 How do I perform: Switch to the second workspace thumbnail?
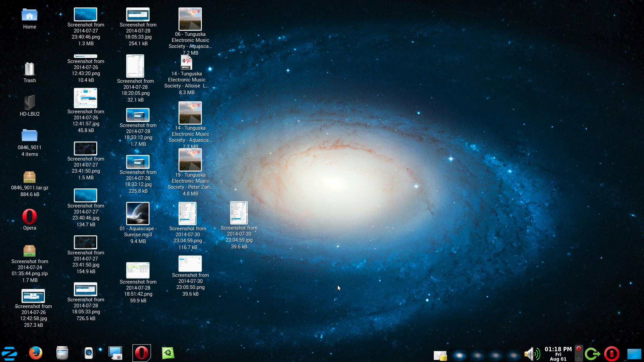478,355
